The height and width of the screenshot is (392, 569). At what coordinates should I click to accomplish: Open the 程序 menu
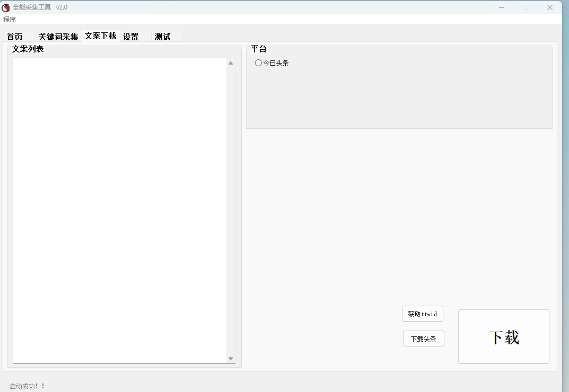point(10,20)
